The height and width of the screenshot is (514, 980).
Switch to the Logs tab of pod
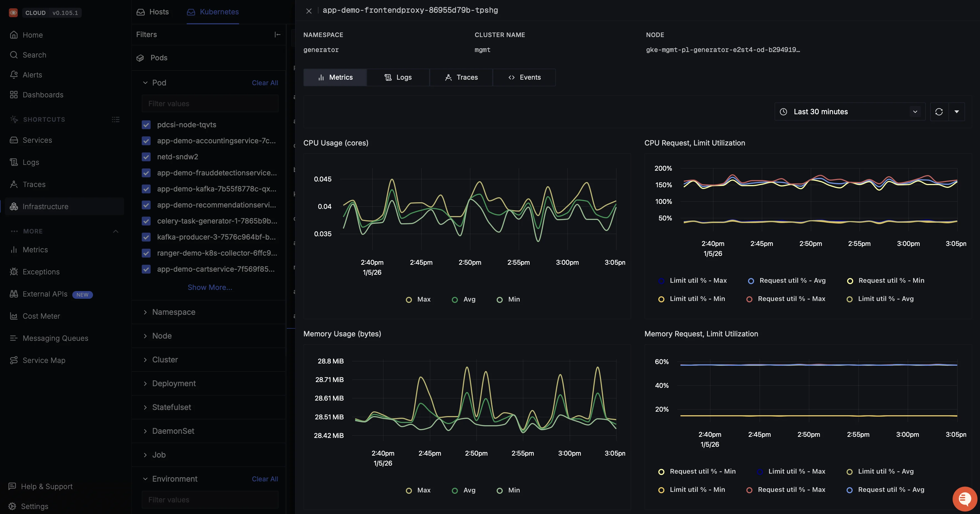click(398, 77)
